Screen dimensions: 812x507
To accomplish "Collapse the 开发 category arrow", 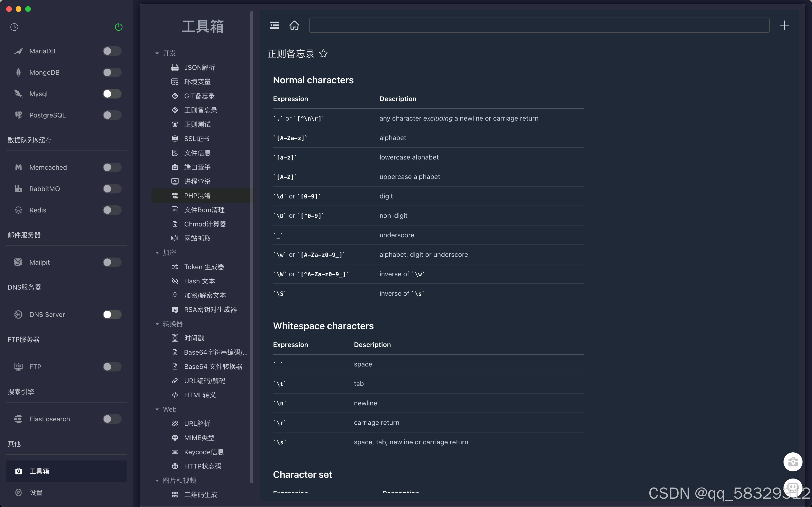I will coord(157,53).
